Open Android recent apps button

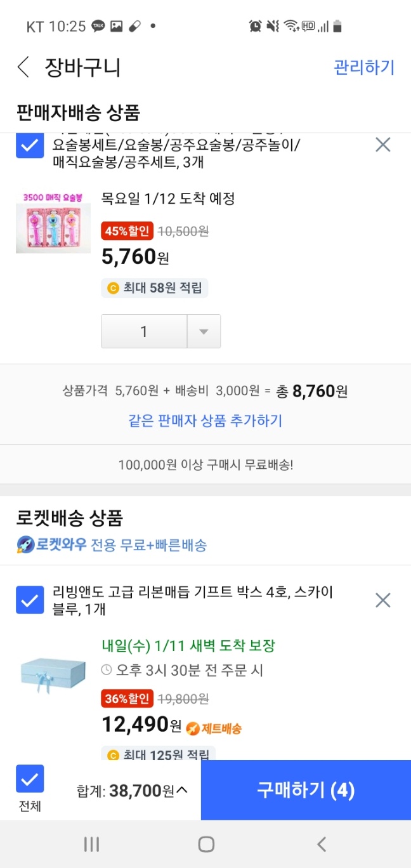coord(92,844)
